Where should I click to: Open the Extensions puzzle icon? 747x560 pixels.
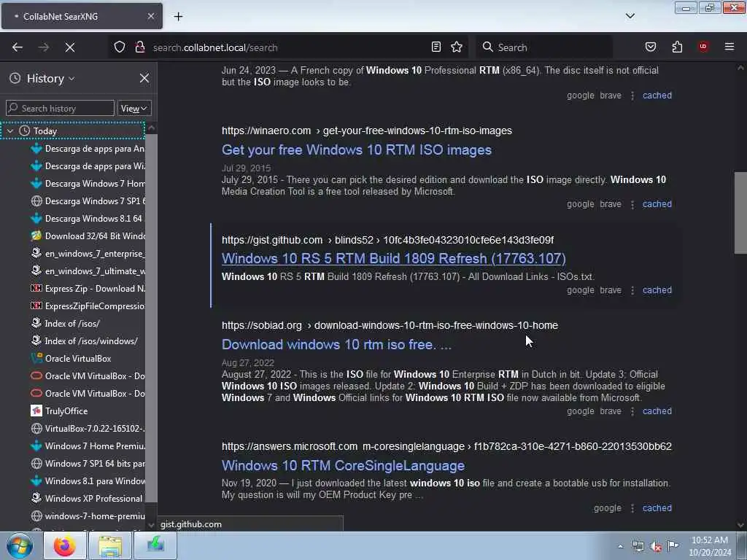click(677, 47)
